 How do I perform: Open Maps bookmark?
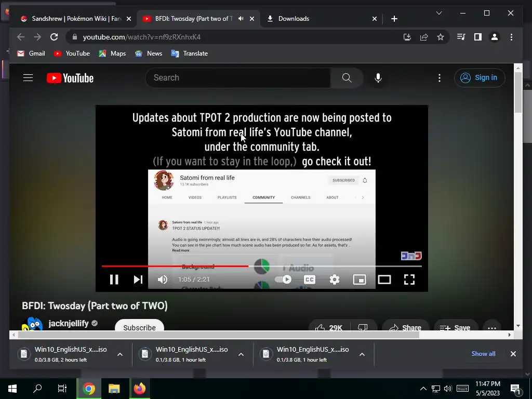[x=112, y=54]
